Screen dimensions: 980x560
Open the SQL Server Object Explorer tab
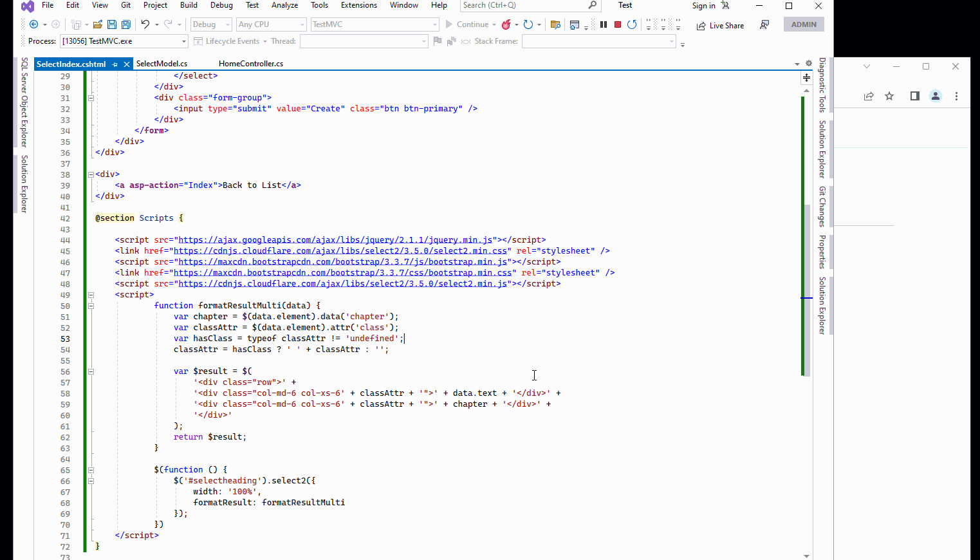pyautogui.click(x=24, y=102)
